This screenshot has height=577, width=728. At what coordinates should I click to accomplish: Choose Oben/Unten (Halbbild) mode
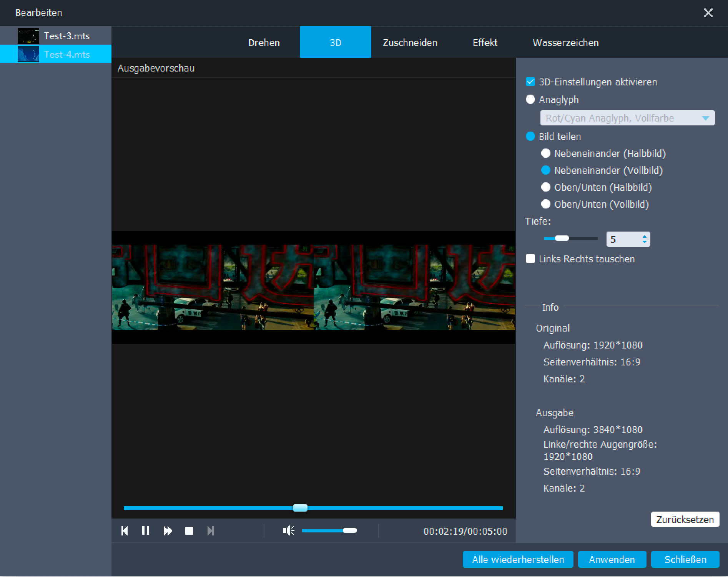(x=546, y=187)
